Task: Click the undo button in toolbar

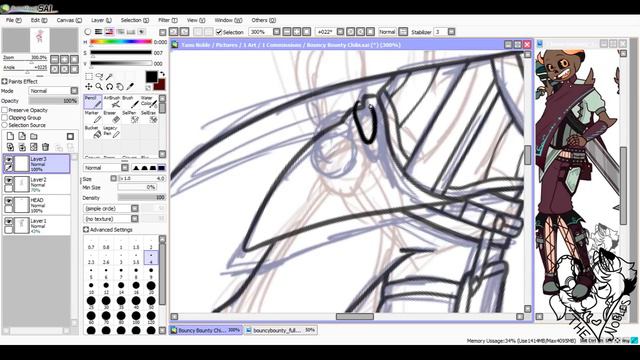Action: click(173, 32)
